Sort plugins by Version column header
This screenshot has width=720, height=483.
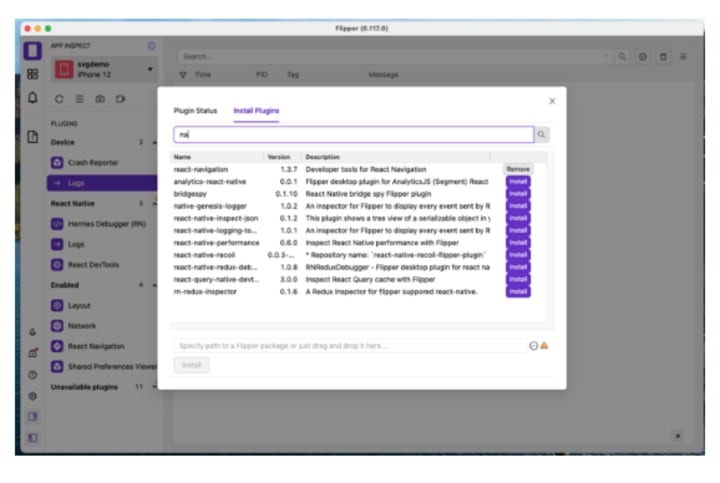pos(279,157)
